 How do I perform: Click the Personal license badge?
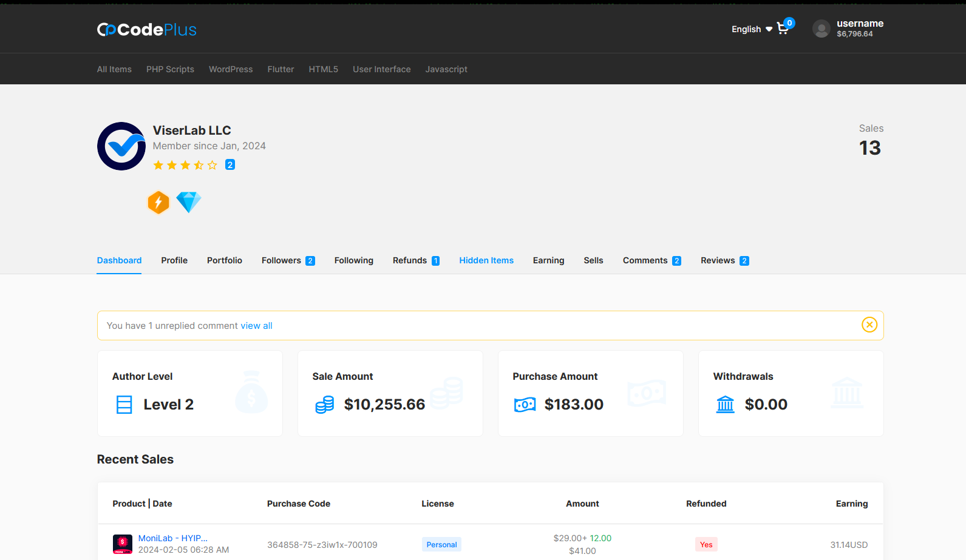coord(441,544)
